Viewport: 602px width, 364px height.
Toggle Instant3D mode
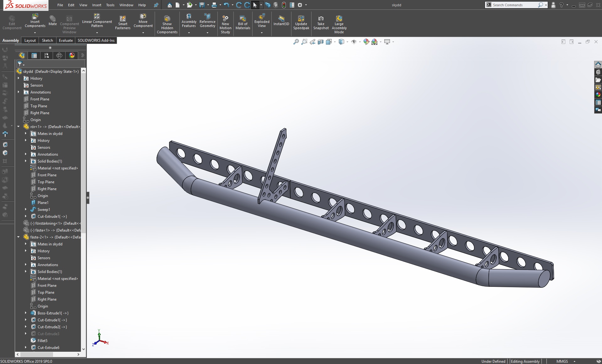point(281,20)
